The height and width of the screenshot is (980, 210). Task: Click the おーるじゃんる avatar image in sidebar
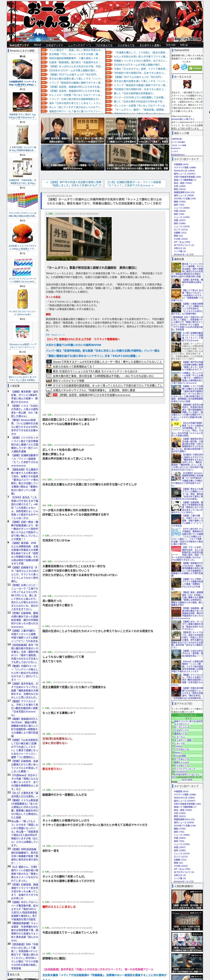(187, 85)
